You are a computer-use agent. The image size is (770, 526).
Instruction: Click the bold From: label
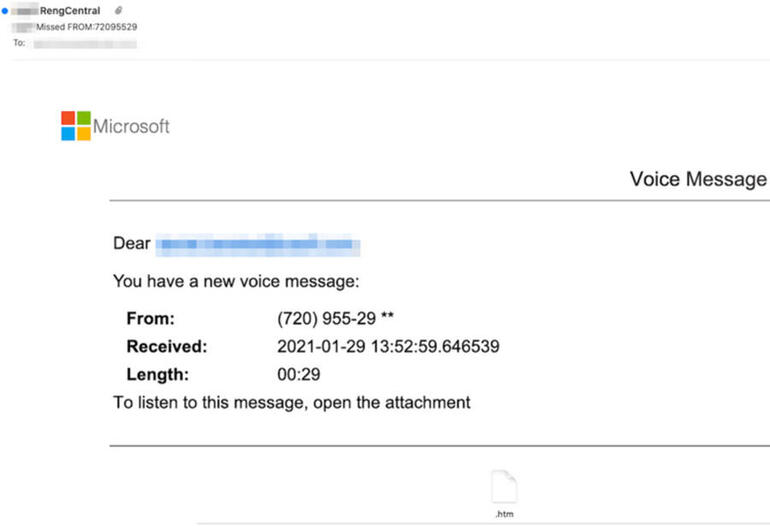click(151, 318)
